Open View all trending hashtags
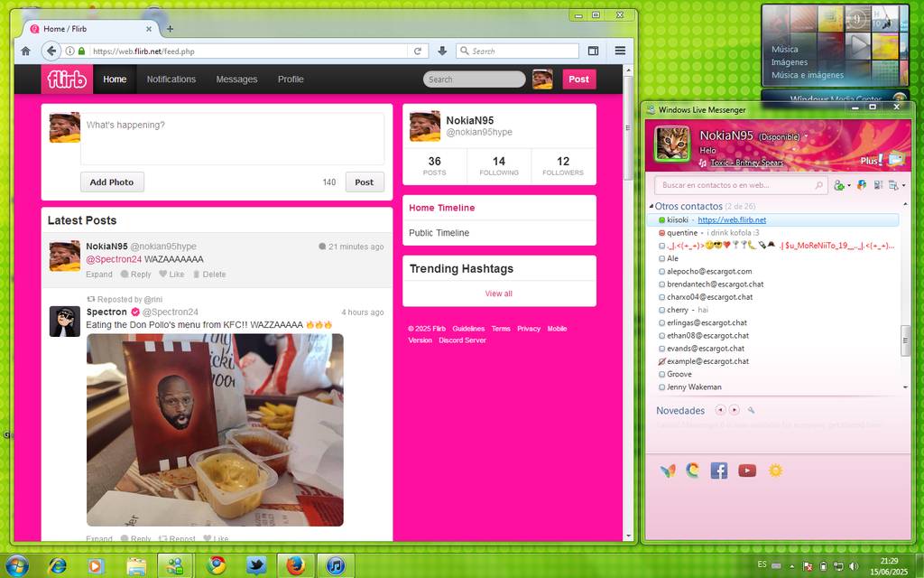This screenshot has height=578, width=924. 498,294
